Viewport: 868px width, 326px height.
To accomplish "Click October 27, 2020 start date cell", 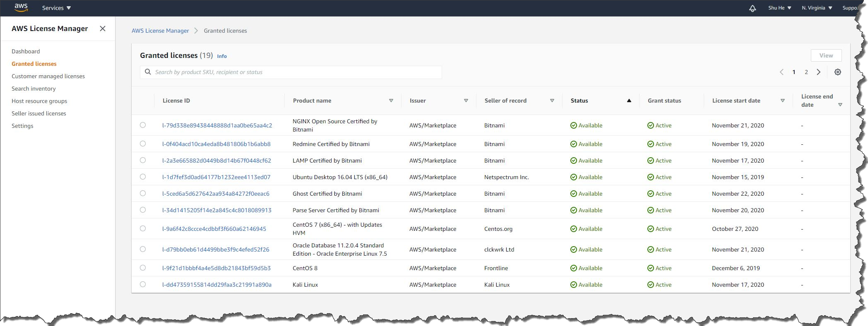I will tap(735, 229).
